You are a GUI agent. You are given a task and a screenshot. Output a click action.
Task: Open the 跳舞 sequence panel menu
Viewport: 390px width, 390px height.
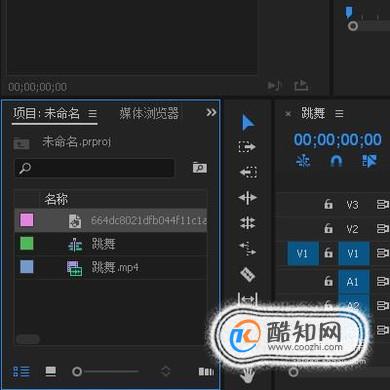click(339, 114)
